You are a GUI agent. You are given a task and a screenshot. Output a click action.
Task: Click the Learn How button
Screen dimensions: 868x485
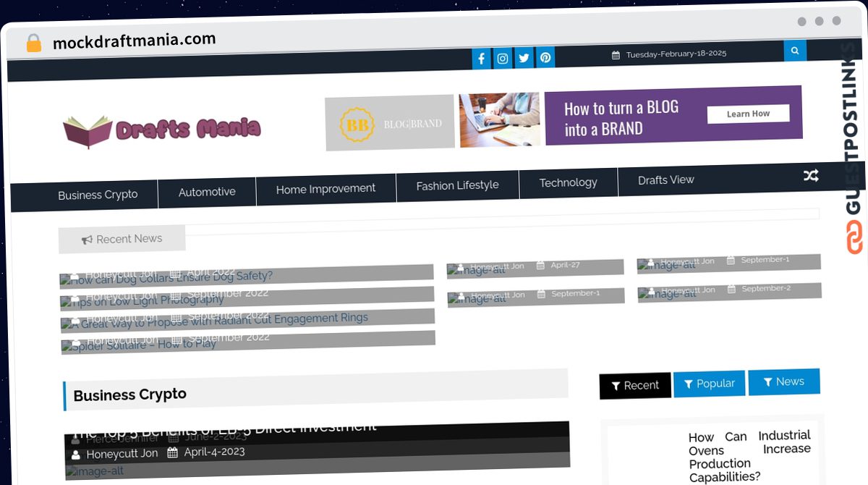click(748, 114)
